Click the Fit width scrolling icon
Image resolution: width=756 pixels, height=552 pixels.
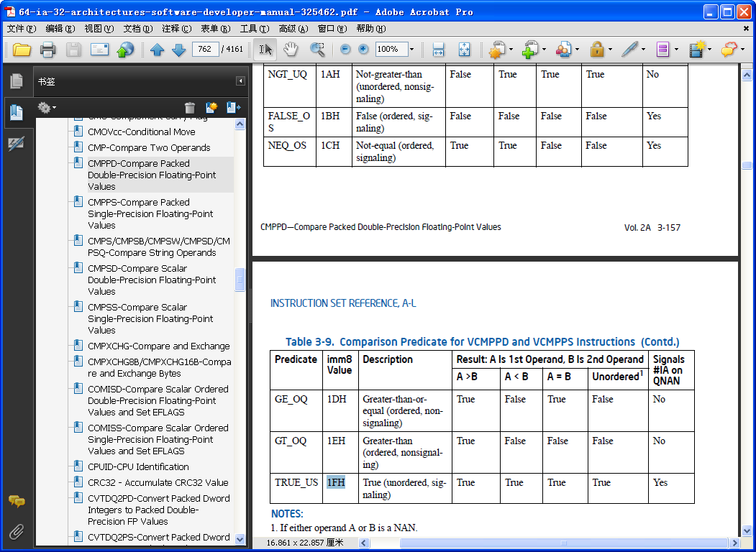438,49
